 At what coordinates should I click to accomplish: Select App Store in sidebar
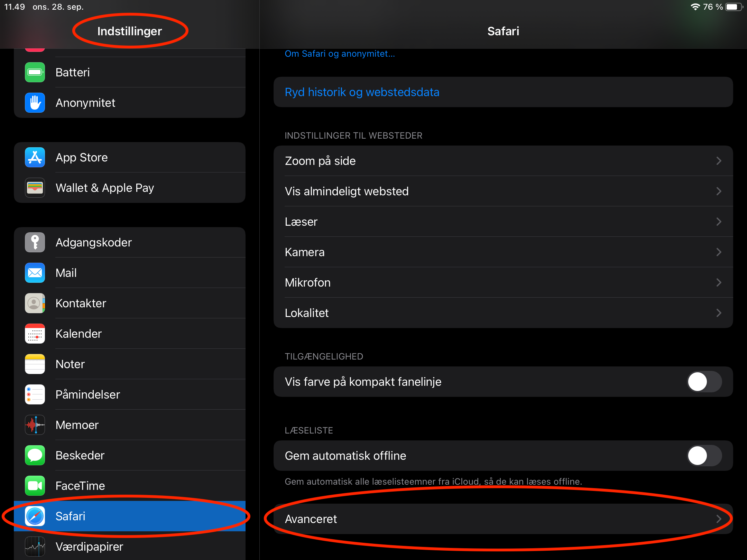coord(130,157)
